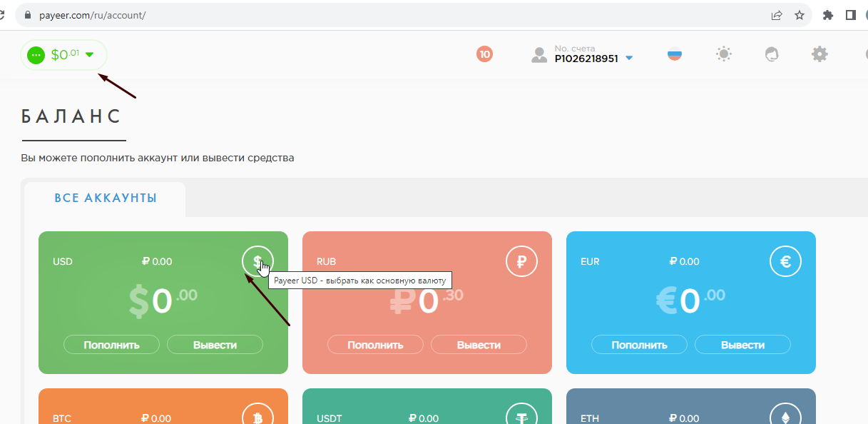Click the USD label on green card
The height and width of the screenshot is (424, 868).
point(63,262)
